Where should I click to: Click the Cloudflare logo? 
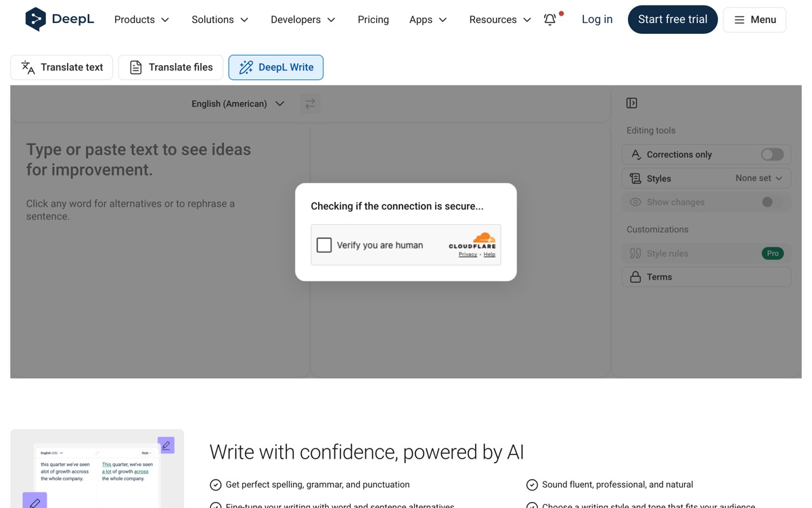coord(472,240)
